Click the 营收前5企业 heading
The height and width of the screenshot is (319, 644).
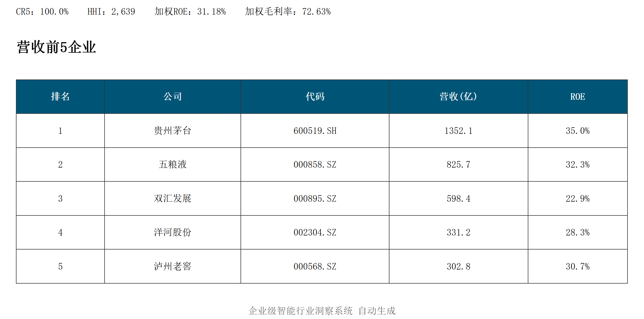click(x=56, y=47)
